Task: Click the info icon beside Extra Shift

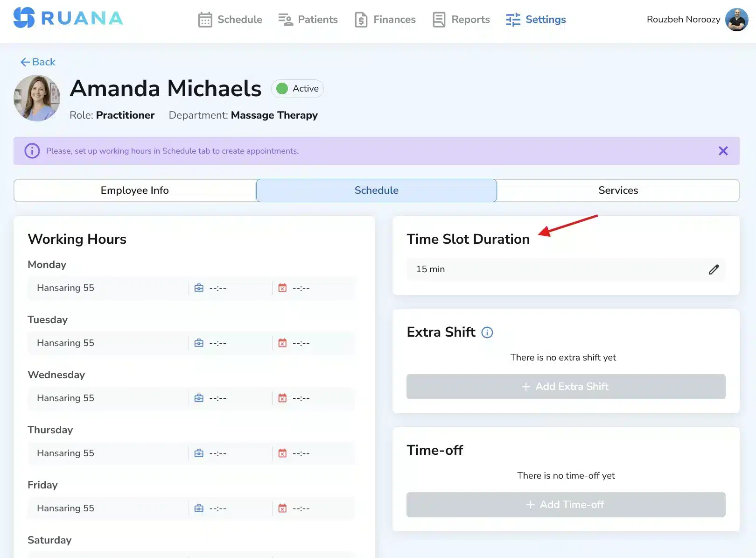Action: tap(487, 332)
